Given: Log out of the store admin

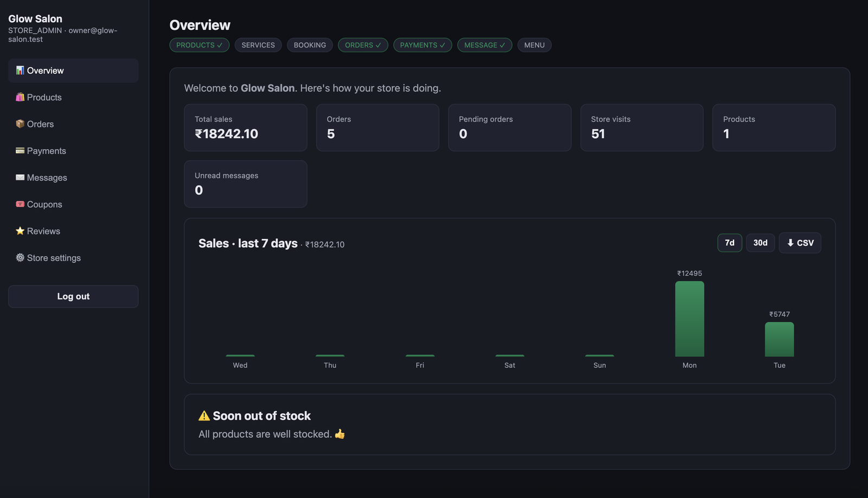Looking at the screenshot, I should tap(73, 296).
